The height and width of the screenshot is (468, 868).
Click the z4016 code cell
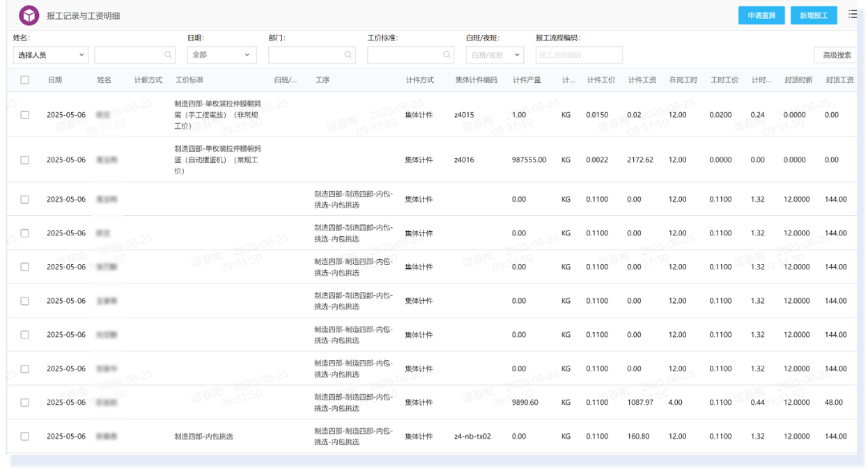pos(464,160)
